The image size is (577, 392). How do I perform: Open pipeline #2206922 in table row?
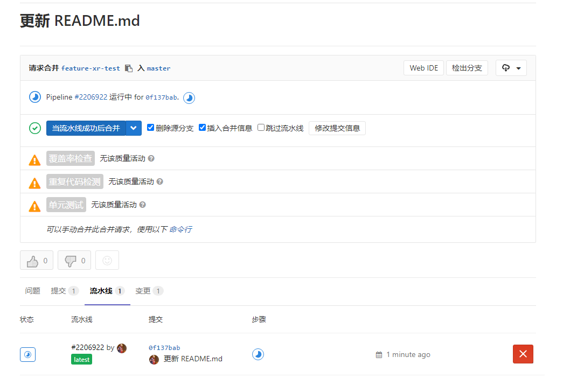[88, 347]
